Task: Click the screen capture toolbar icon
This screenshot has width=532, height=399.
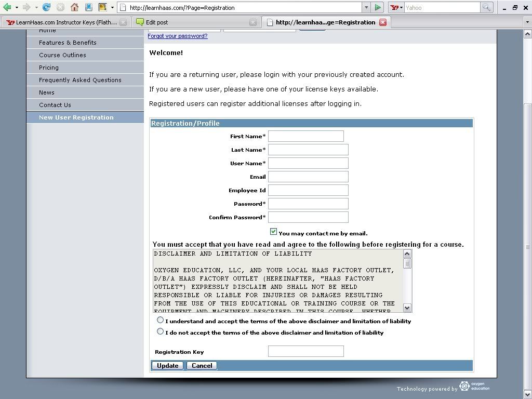Action: pyautogui.click(x=102, y=7)
